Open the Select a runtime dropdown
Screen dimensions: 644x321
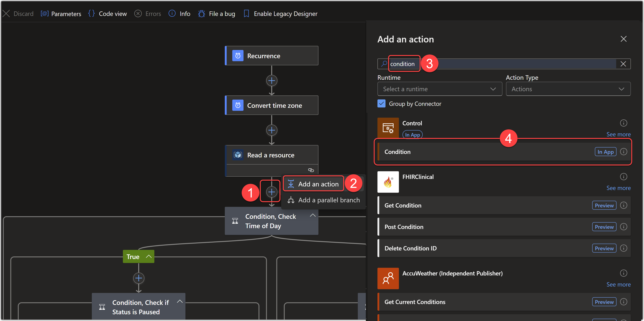439,89
